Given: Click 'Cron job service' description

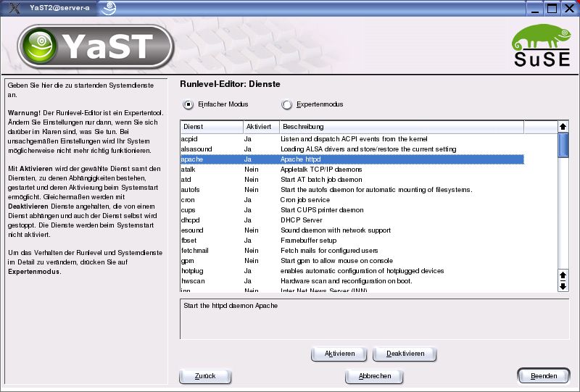Looking at the screenshot, I should [304, 200].
